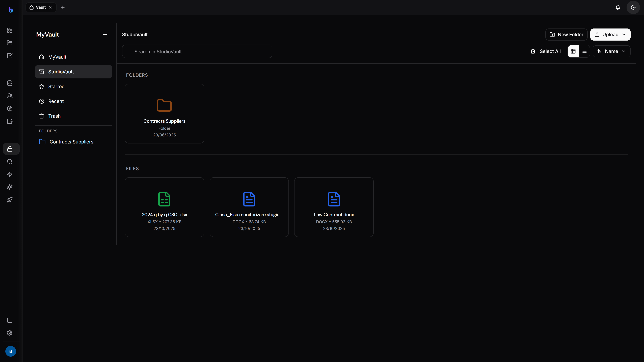Open Clasa_Fisa monitorizare stagiu file
This screenshot has height=362, width=644.
[249, 207]
